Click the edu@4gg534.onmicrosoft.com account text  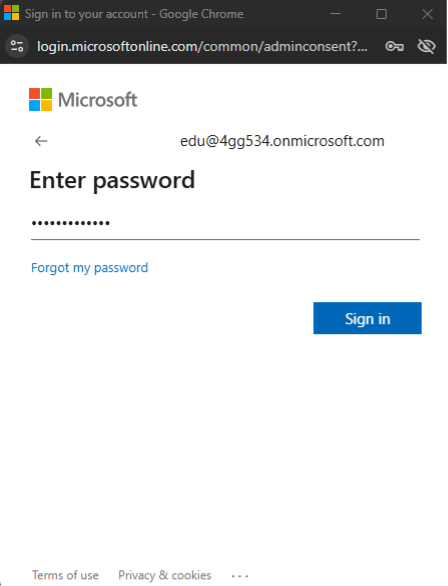pos(282,141)
